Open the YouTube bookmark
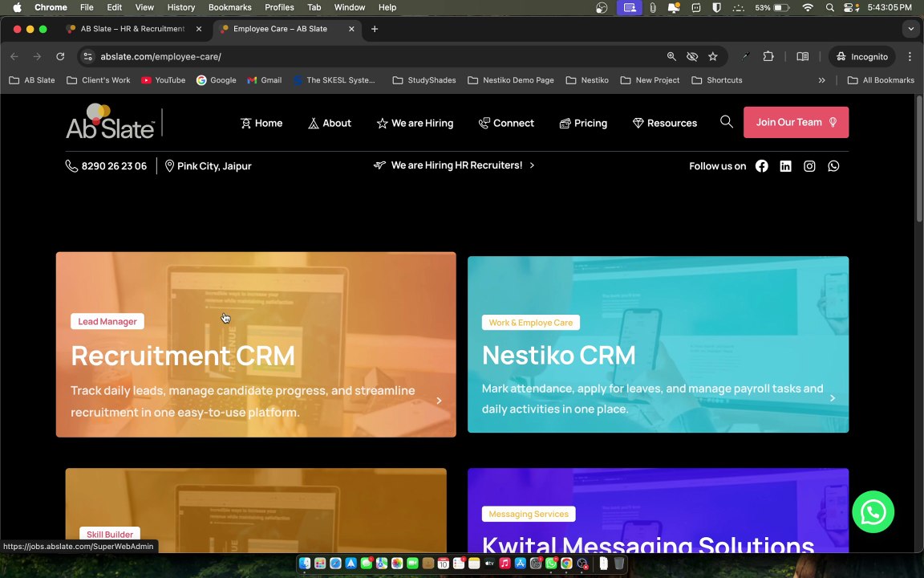The image size is (924, 578). 164,80
